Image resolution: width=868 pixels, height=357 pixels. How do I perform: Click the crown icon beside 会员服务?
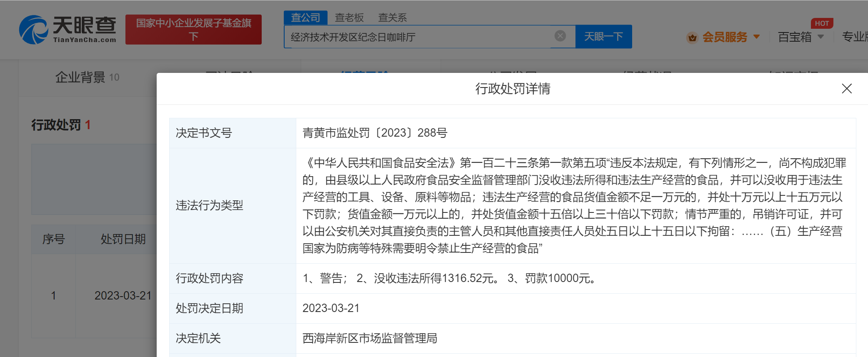[692, 37]
